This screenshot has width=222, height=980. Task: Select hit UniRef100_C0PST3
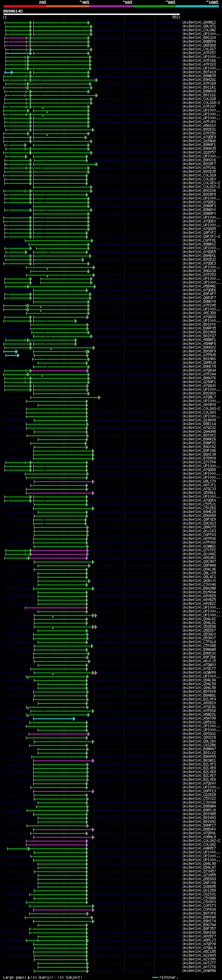[199, 906]
